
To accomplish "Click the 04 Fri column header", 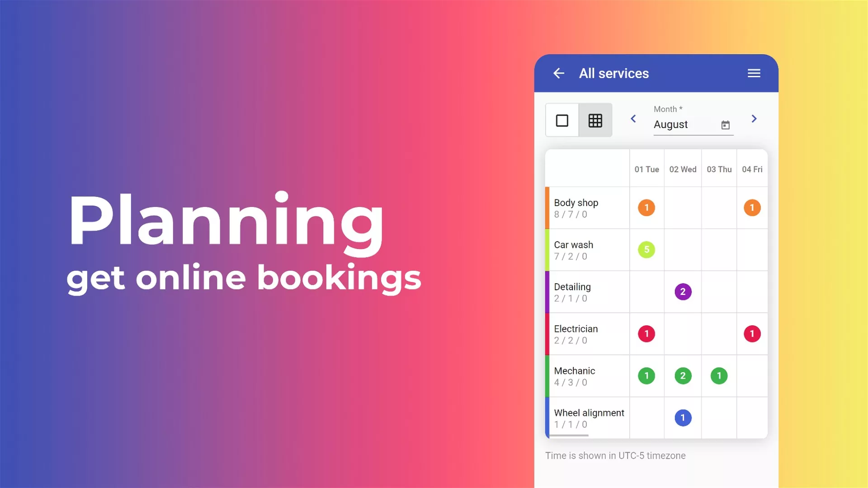I will 752,169.
